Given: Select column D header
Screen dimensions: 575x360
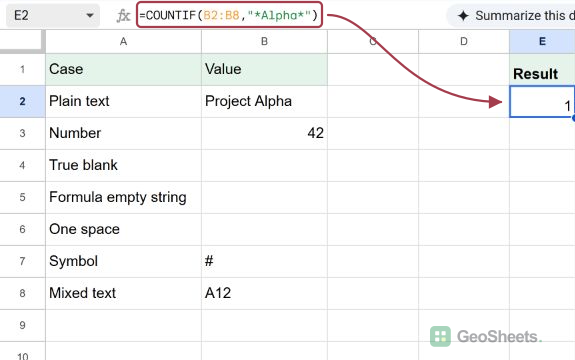Looking at the screenshot, I should coord(464,41).
